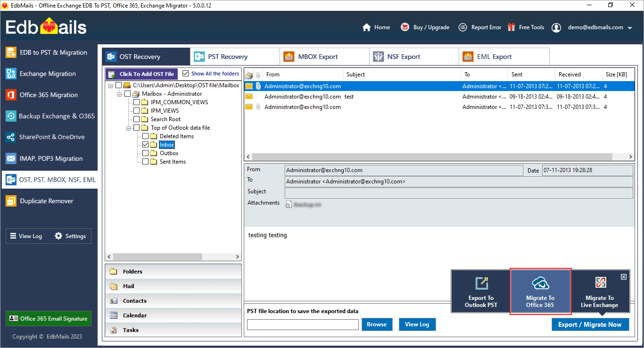The height and width of the screenshot is (348, 644).
Task: Check Deleted Items folder checkbox
Action: (x=145, y=136)
